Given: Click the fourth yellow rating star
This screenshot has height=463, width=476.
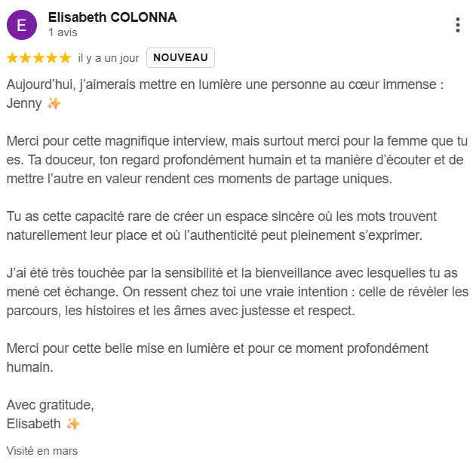Looking at the screenshot, I should point(52,58).
